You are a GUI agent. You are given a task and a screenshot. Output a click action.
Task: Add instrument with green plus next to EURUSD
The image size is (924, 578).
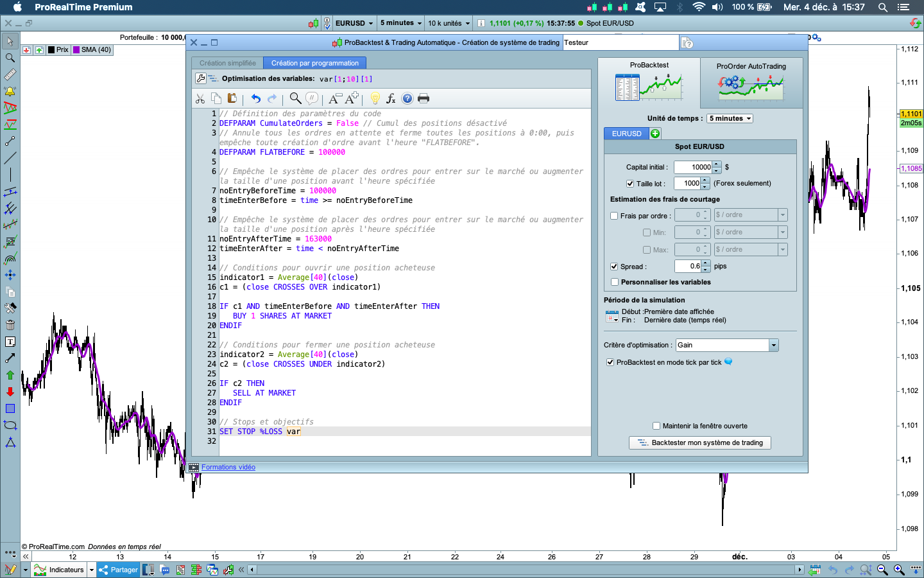(x=655, y=134)
